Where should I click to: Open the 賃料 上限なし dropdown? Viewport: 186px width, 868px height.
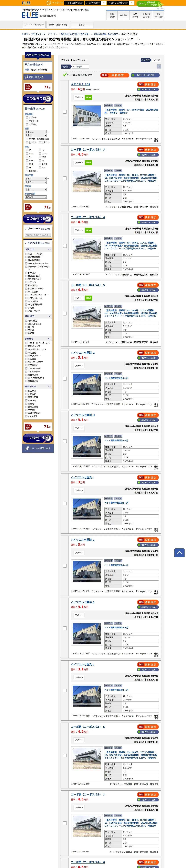(x=35, y=135)
